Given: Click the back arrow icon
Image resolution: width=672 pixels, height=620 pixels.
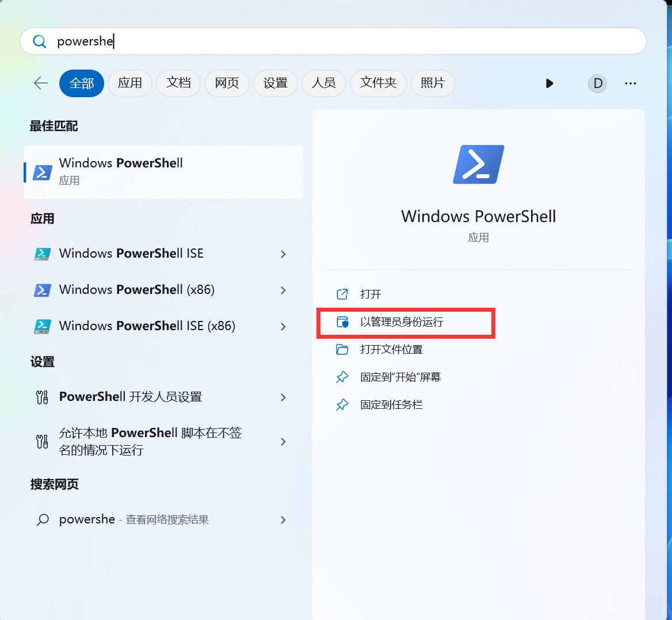Looking at the screenshot, I should pos(41,83).
